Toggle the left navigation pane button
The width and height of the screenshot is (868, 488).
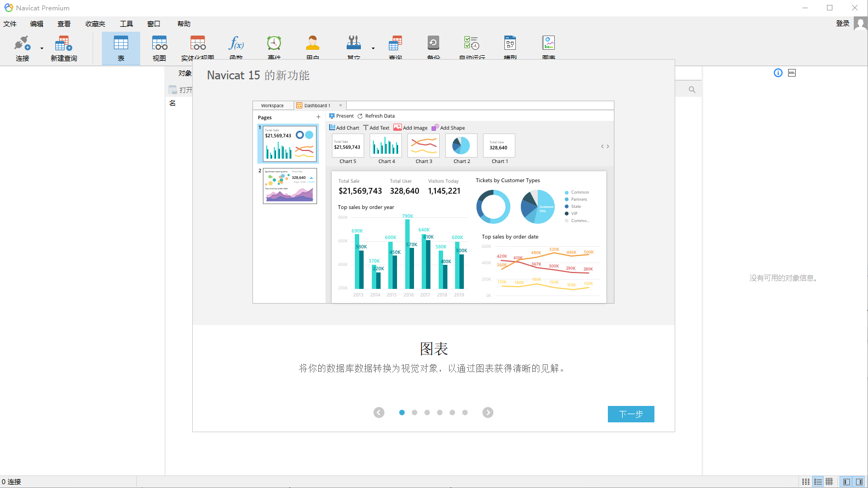847,482
